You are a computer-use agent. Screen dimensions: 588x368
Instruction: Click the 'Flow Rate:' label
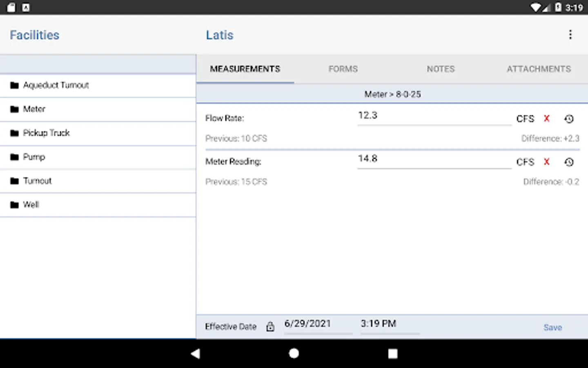(225, 119)
